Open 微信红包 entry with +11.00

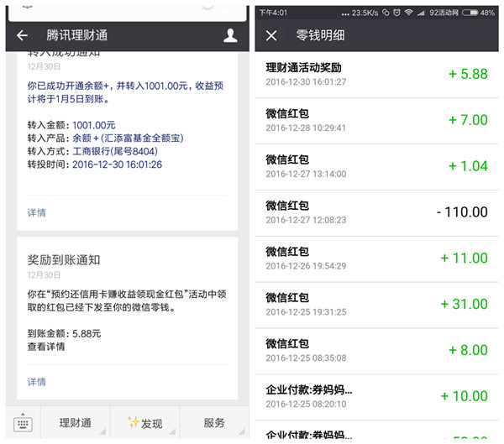coord(376,259)
